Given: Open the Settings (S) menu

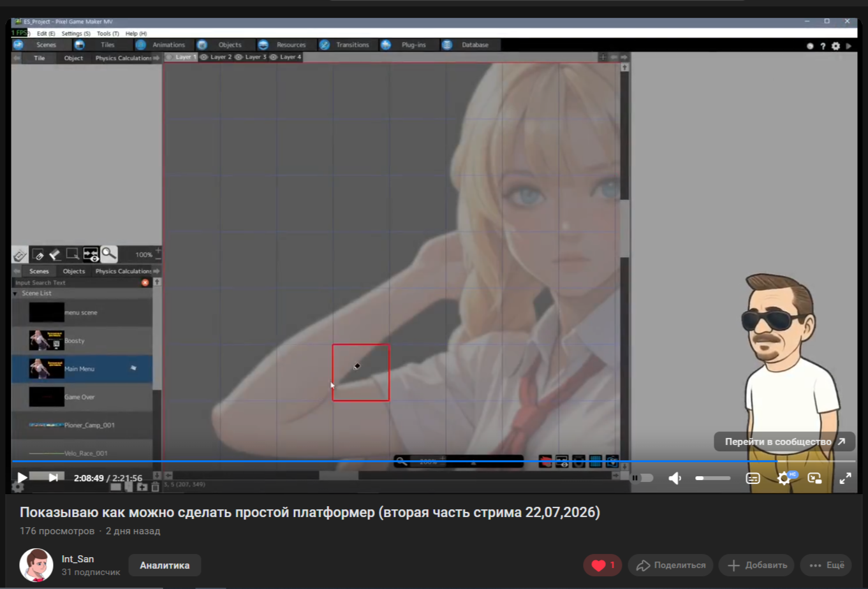Looking at the screenshot, I should [76, 33].
